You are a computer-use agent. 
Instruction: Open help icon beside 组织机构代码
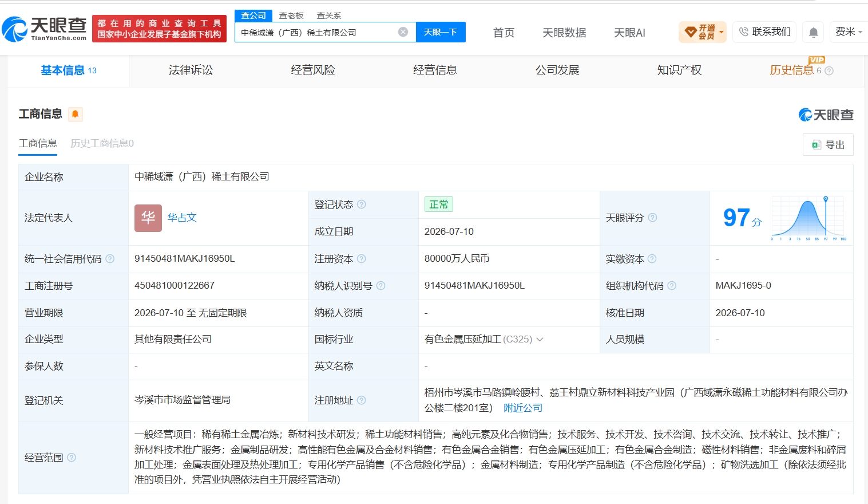[x=672, y=286]
